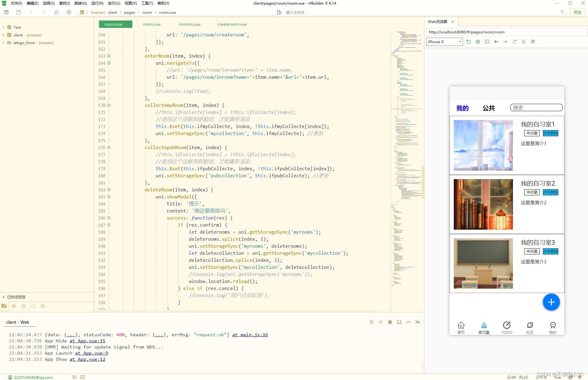Open the 文件(F) menu
This screenshot has height=380, width=588.
(16, 3)
